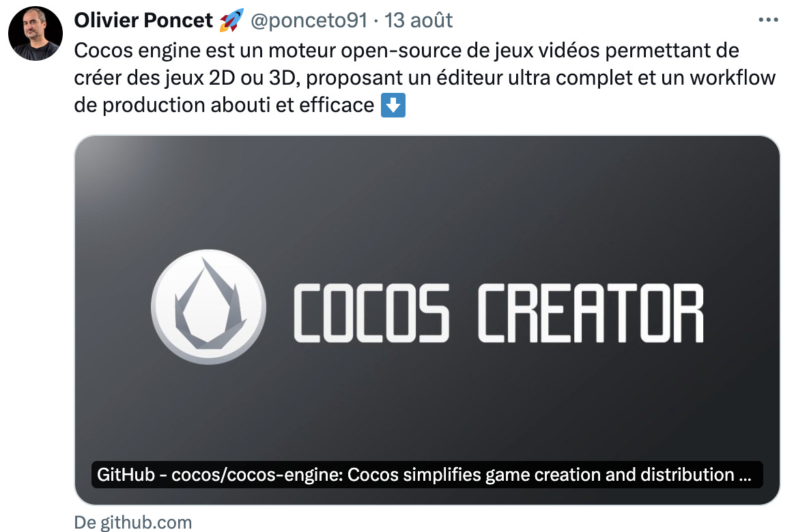Click the round Cocos Creator logo
Image resolution: width=794 pixels, height=532 pixels.
209,307
